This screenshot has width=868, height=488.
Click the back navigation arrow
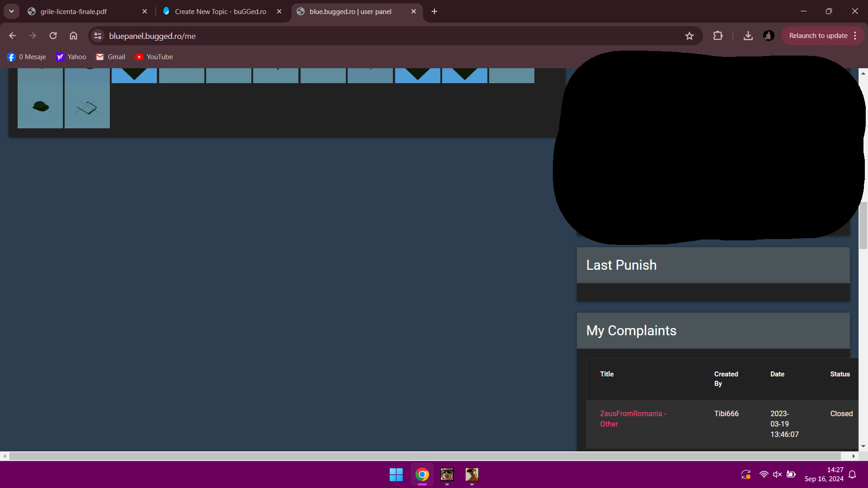13,36
